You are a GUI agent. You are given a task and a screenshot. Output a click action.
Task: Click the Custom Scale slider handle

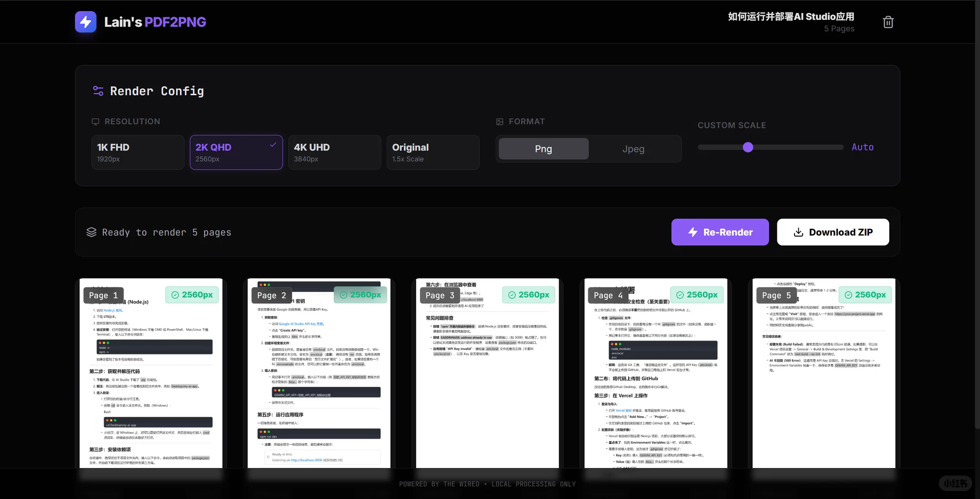pos(748,147)
